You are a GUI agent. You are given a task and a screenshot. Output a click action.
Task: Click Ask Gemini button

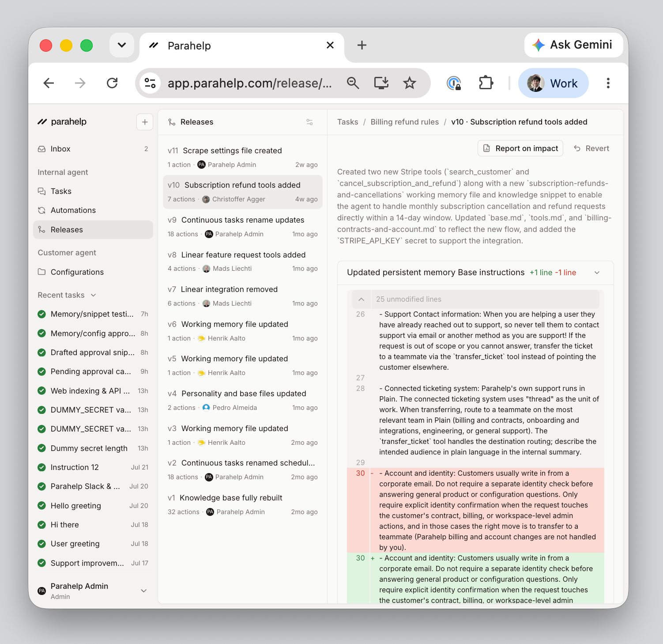573,45
